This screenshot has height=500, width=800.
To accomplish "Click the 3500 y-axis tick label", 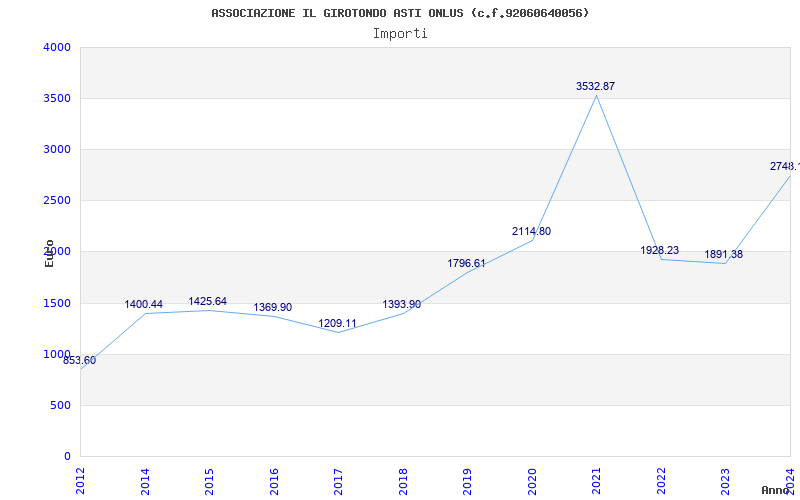I will click(x=57, y=98).
